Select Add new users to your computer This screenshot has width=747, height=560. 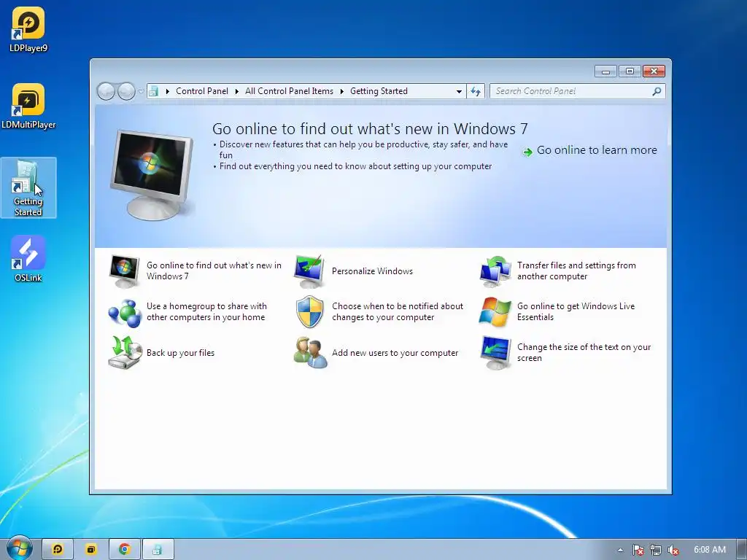click(x=395, y=353)
